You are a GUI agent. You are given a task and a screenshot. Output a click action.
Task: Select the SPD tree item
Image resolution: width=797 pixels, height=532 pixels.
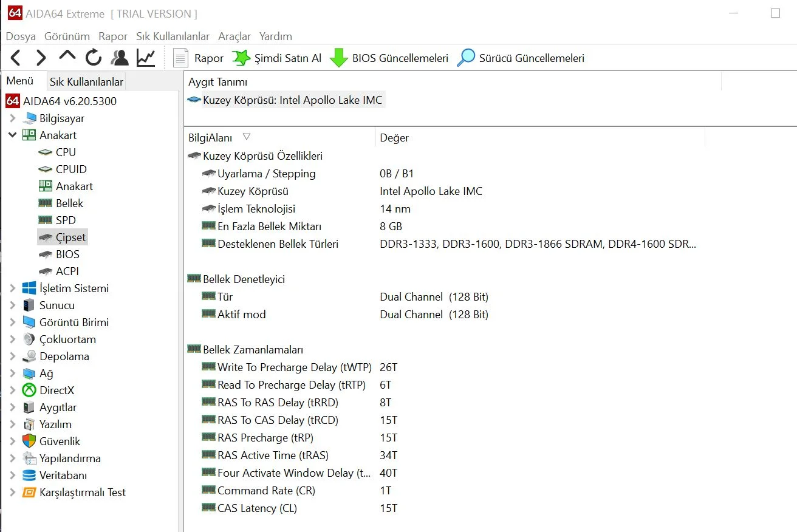66,220
